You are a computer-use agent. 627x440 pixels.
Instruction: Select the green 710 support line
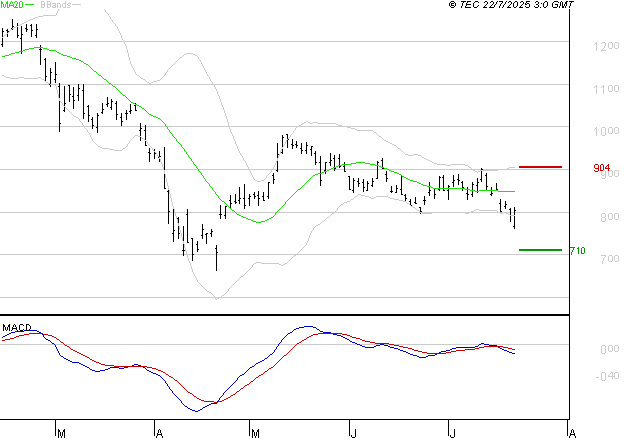pyautogui.click(x=540, y=250)
